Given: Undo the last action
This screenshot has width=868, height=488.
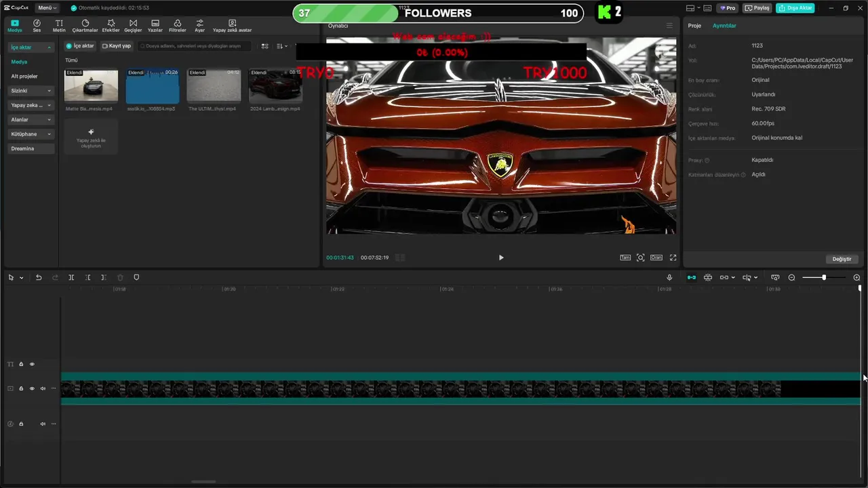Looking at the screenshot, I should tap(39, 277).
